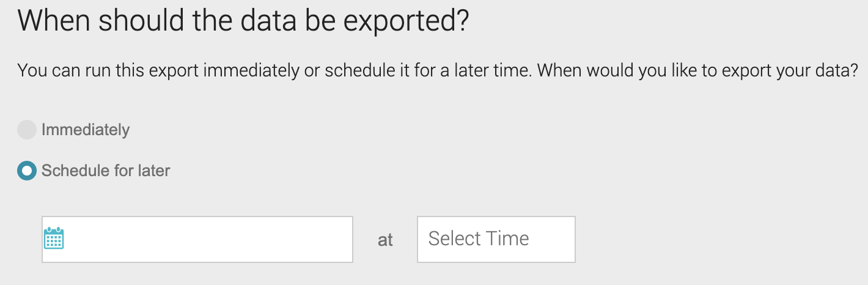Click the "Schedule for later" label text
The image size is (868, 285).
[x=106, y=171]
